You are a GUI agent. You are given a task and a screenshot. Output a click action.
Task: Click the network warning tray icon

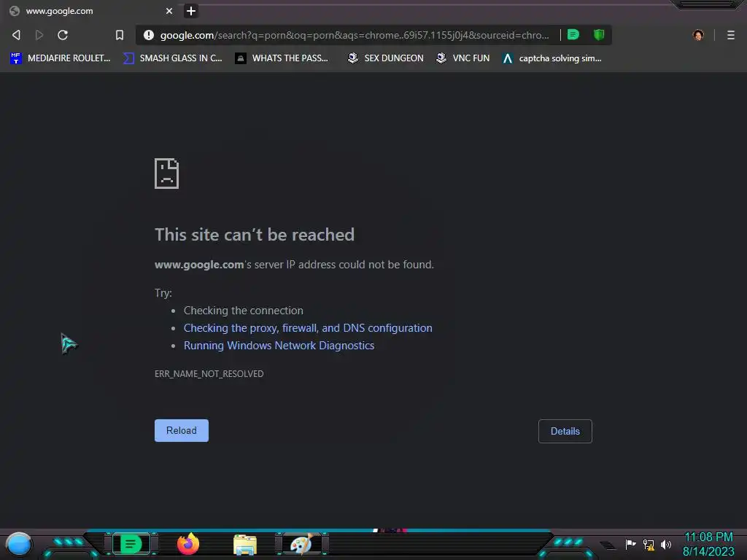649,544
